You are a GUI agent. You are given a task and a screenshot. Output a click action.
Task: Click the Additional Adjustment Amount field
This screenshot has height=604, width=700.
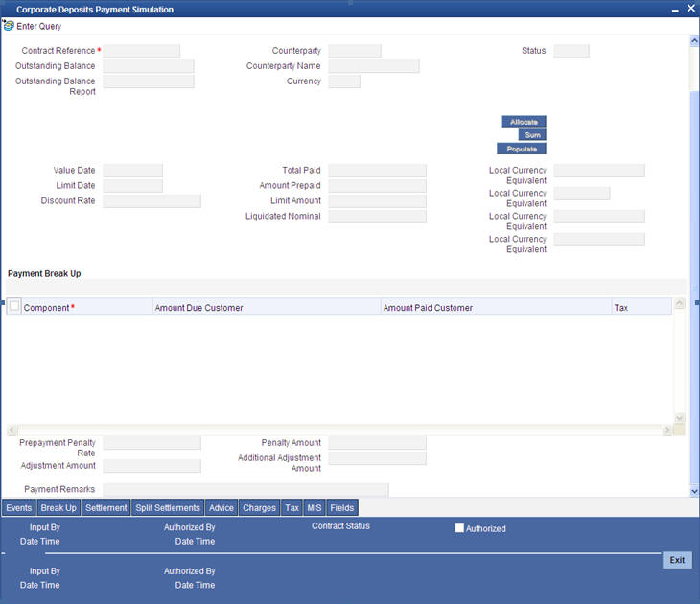pyautogui.click(x=378, y=458)
